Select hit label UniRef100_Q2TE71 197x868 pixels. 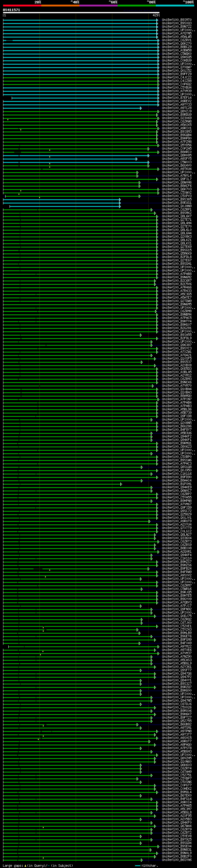(177, 220)
